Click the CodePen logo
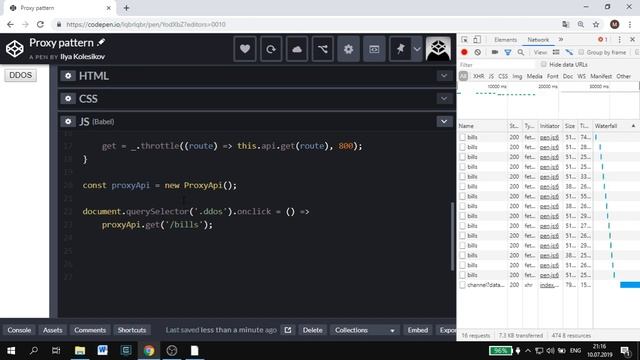 click(15, 49)
